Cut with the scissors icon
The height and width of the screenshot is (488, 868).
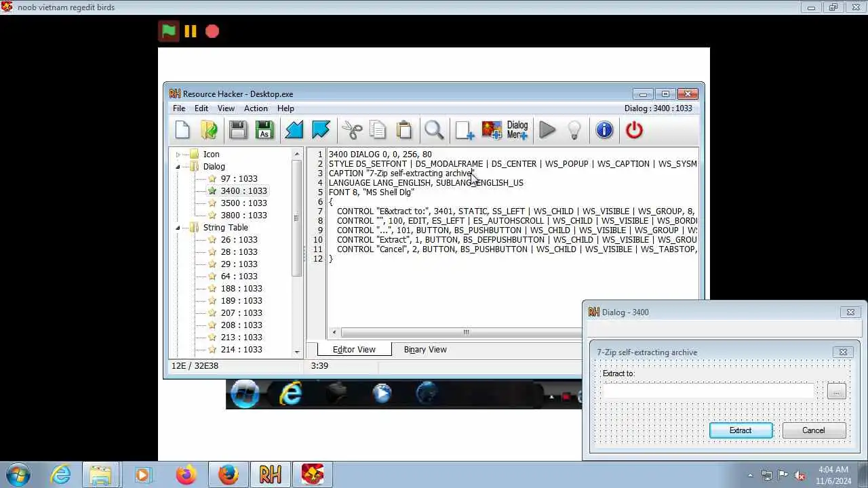pos(352,130)
